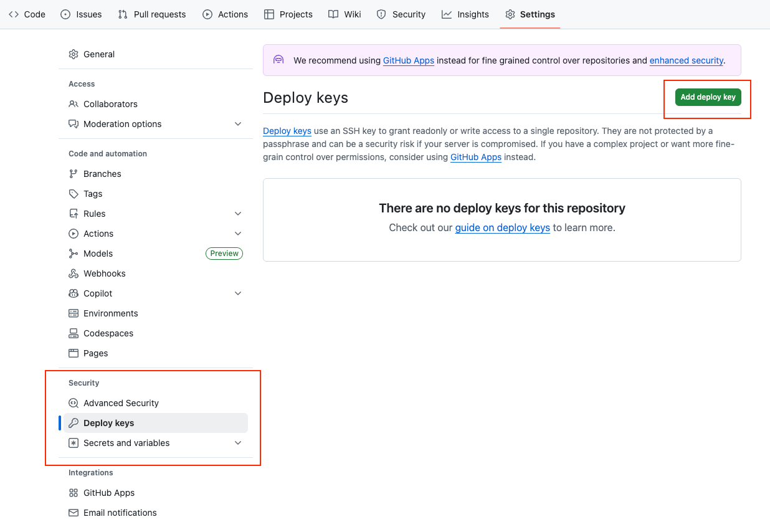The height and width of the screenshot is (532, 770).
Task: Open the Insights tab
Action: pyautogui.click(x=465, y=14)
